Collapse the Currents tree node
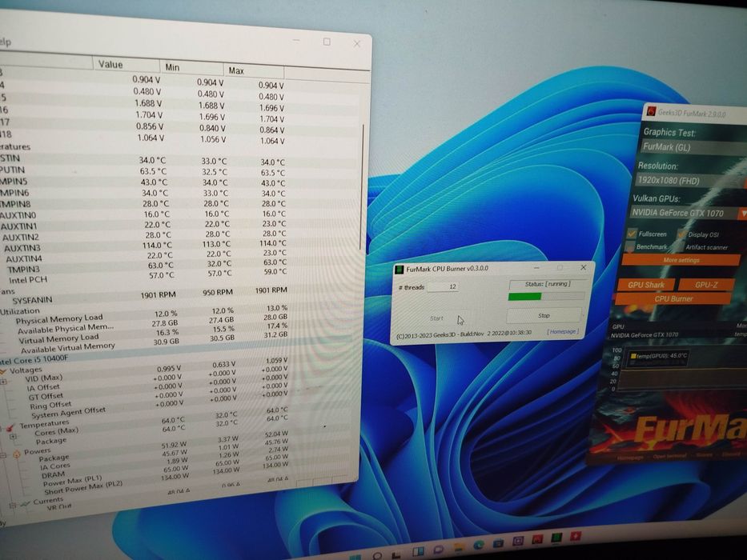This screenshot has width=747, height=560. coord(12,506)
